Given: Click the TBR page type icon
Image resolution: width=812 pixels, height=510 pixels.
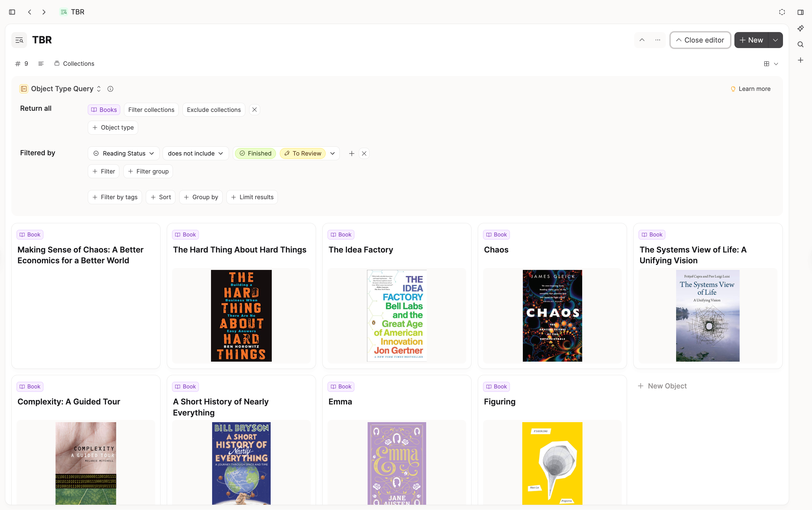Looking at the screenshot, I should [x=19, y=40].
